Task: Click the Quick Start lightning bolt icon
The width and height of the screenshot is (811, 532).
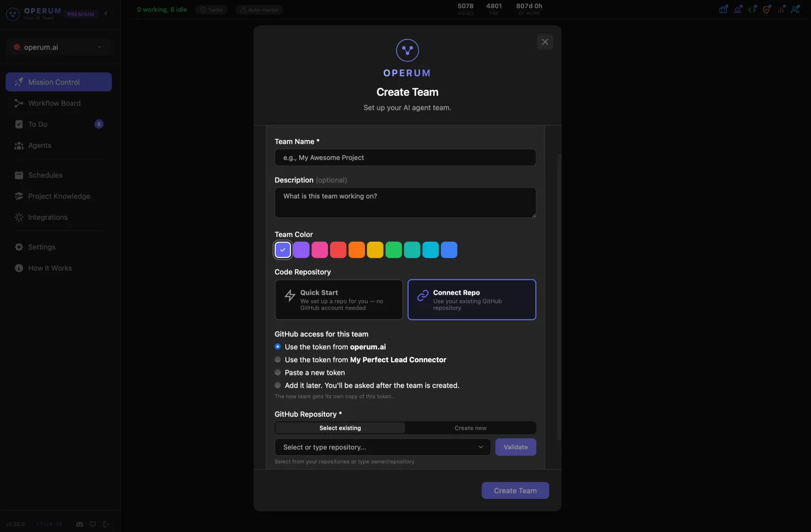Action: 289,295
